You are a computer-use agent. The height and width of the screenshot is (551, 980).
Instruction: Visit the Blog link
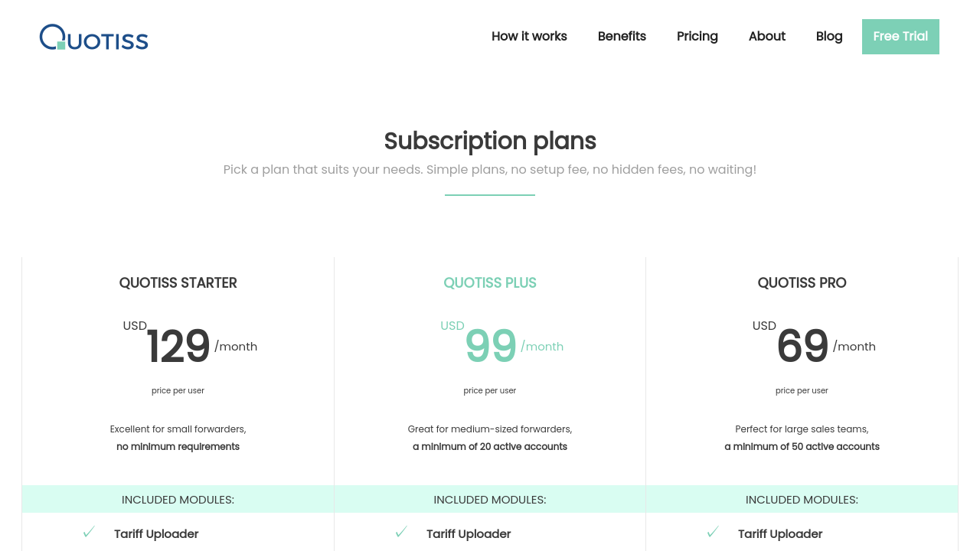click(829, 37)
